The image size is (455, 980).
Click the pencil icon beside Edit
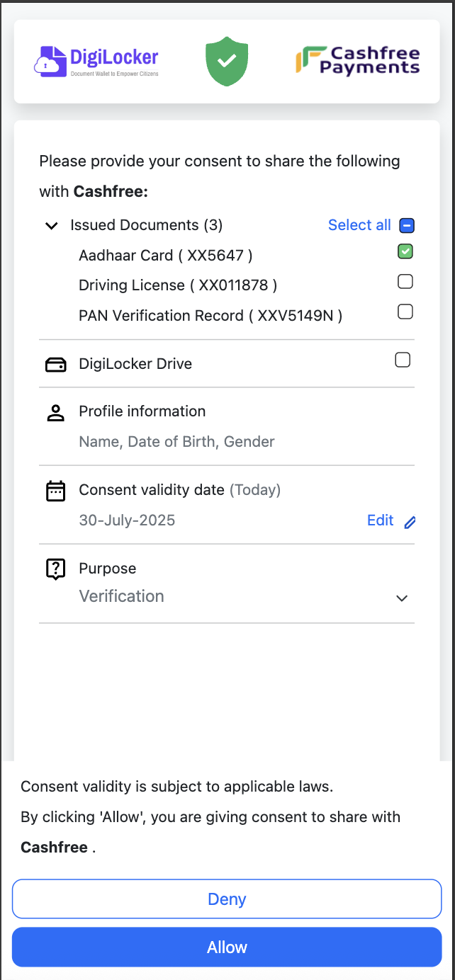tap(410, 523)
